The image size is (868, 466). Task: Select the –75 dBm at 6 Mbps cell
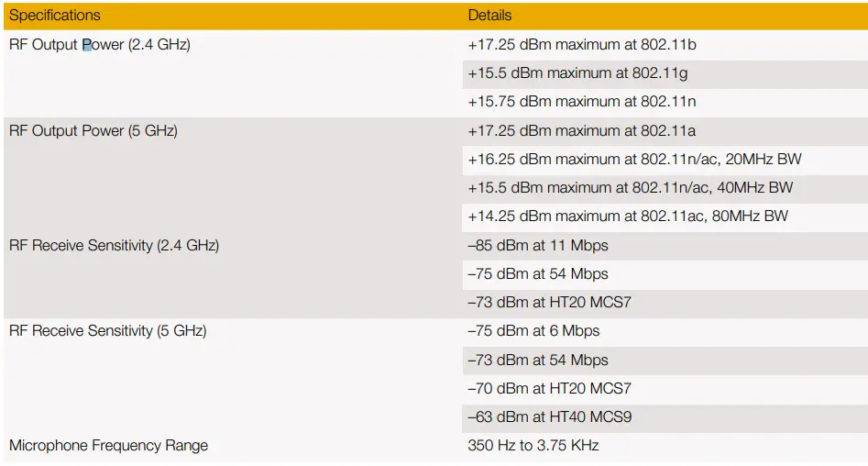click(533, 330)
